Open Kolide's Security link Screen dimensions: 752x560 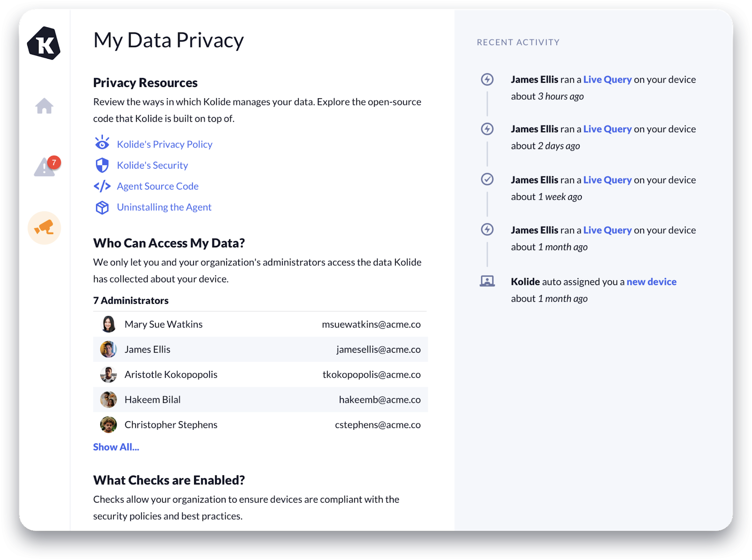click(152, 166)
